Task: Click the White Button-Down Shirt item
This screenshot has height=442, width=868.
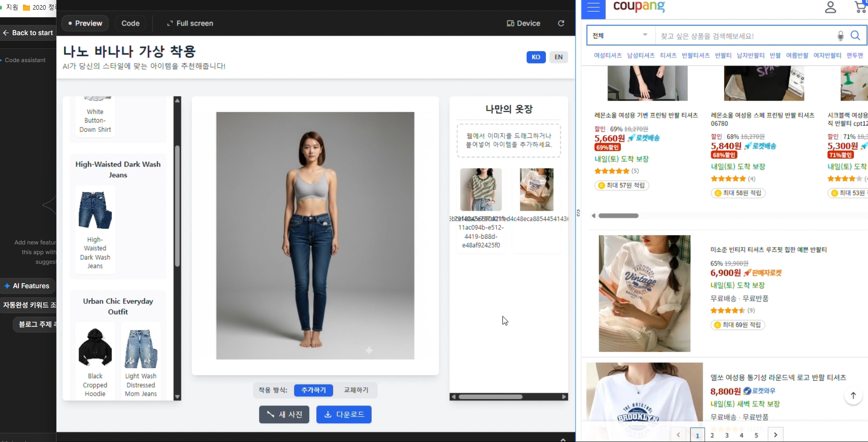Action: click(95, 116)
